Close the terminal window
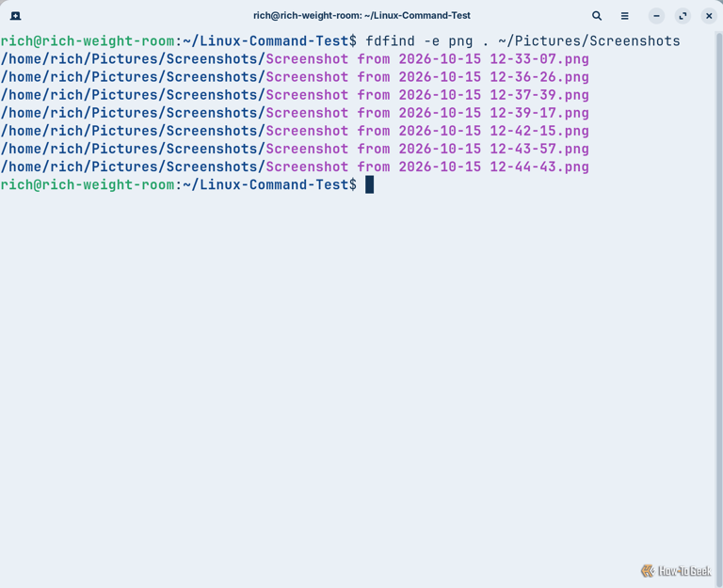723x588 pixels. coord(709,16)
